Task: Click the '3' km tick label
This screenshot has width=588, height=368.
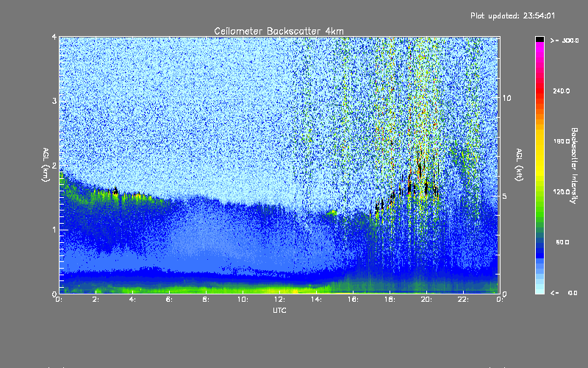Action: pos(54,101)
